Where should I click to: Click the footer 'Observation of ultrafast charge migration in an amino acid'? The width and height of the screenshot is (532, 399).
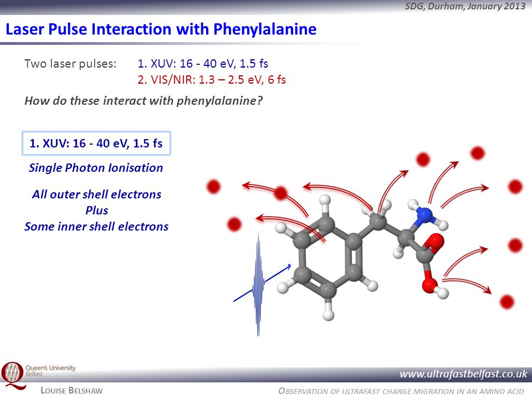[x=401, y=391]
